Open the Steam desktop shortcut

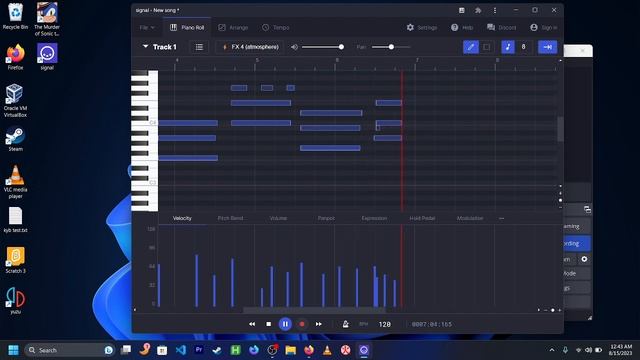point(16,139)
